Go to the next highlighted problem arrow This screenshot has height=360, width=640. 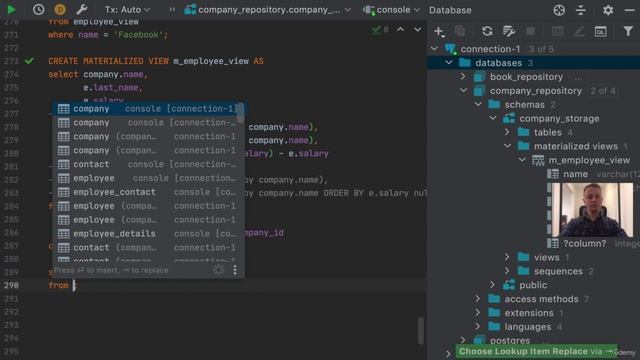tap(418, 29)
